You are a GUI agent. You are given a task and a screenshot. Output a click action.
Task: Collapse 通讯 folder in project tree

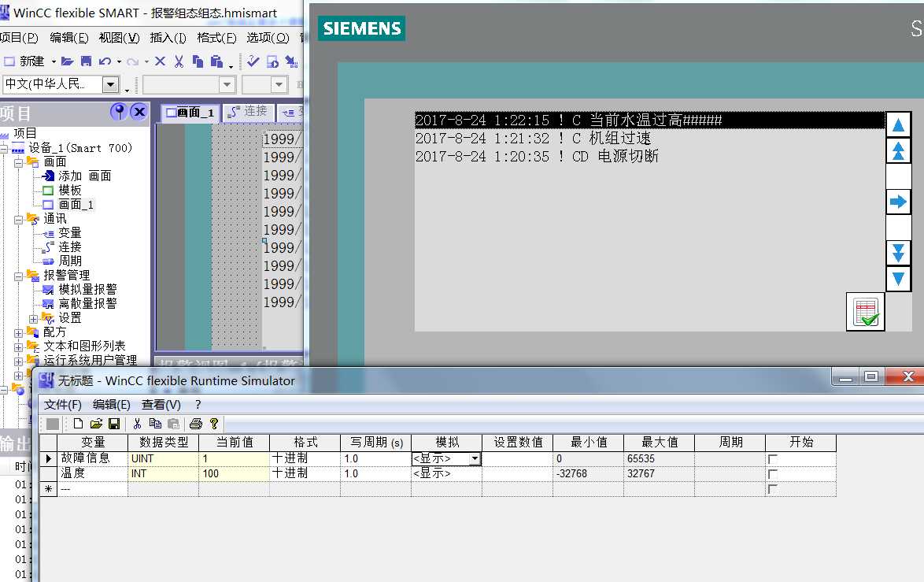point(18,220)
